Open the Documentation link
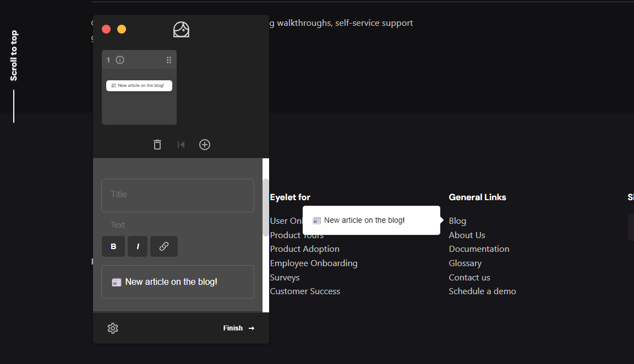Image resolution: width=634 pixels, height=364 pixels. [479, 249]
